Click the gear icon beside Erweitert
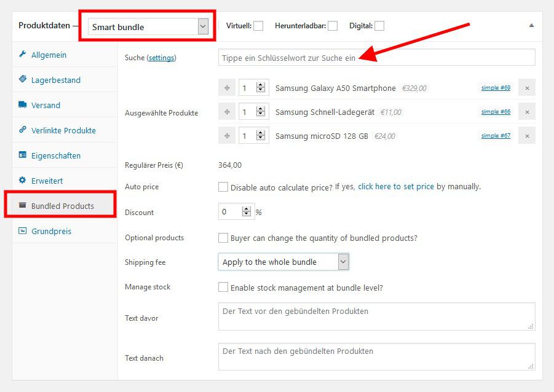The height and width of the screenshot is (392, 554). [23, 181]
